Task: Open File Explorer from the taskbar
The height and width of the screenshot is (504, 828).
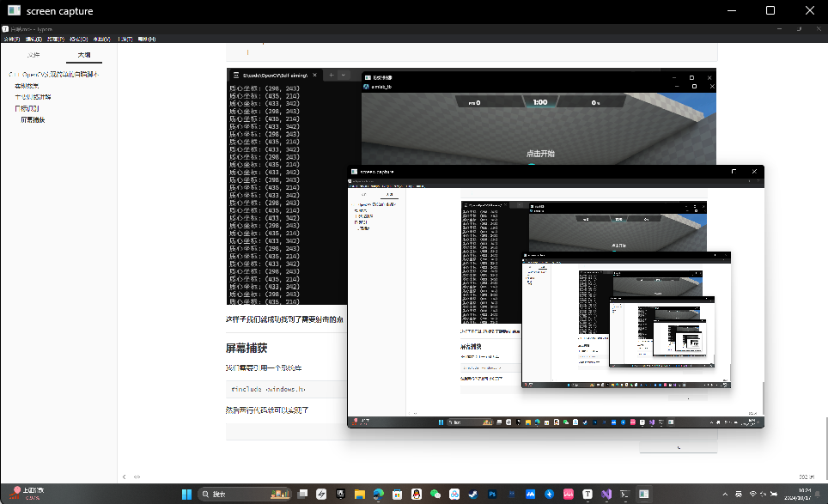Action: (359, 495)
